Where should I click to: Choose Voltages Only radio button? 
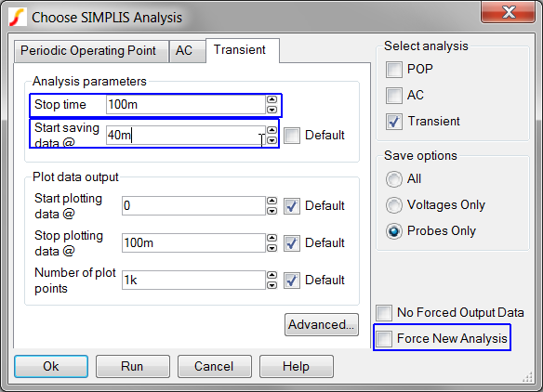point(394,205)
